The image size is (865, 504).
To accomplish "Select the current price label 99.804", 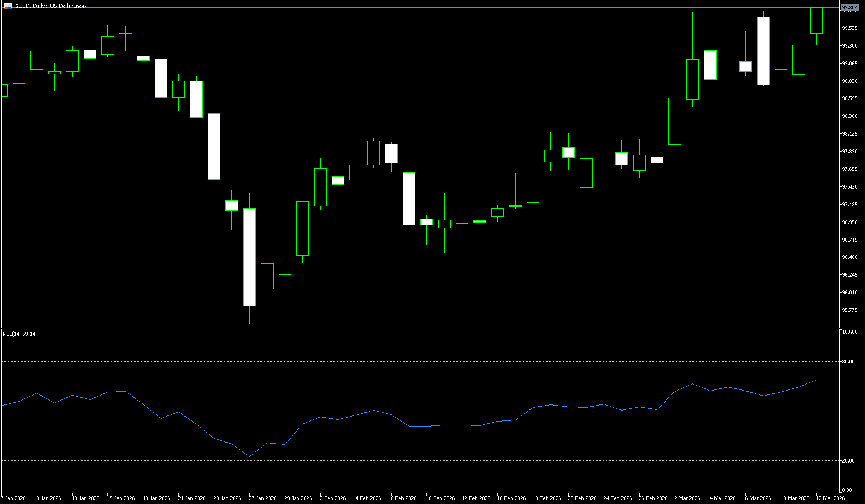I will click(849, 7).
